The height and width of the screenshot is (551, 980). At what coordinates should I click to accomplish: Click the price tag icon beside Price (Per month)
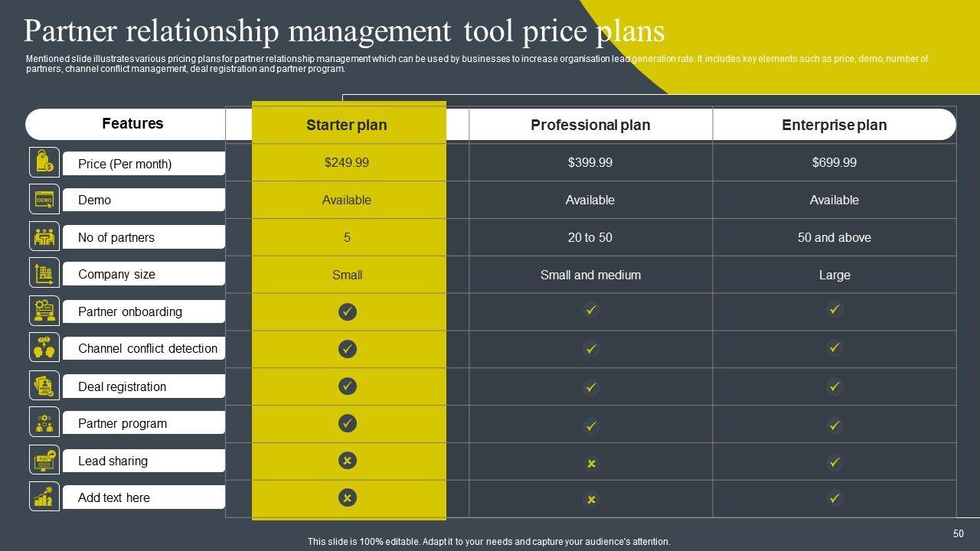[44, 162]
